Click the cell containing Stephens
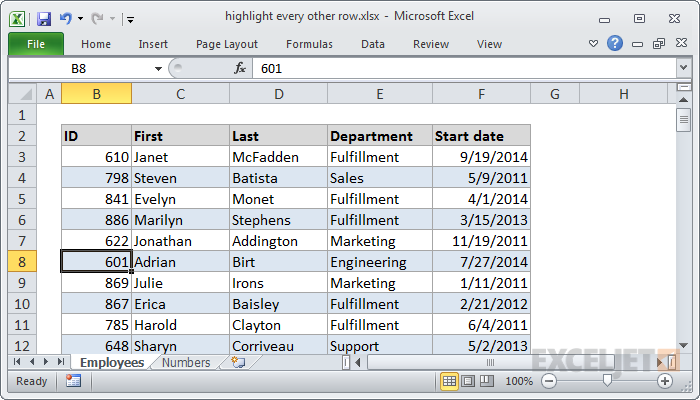The height and width of the screenshot is (400, 700). click(279, 220)
